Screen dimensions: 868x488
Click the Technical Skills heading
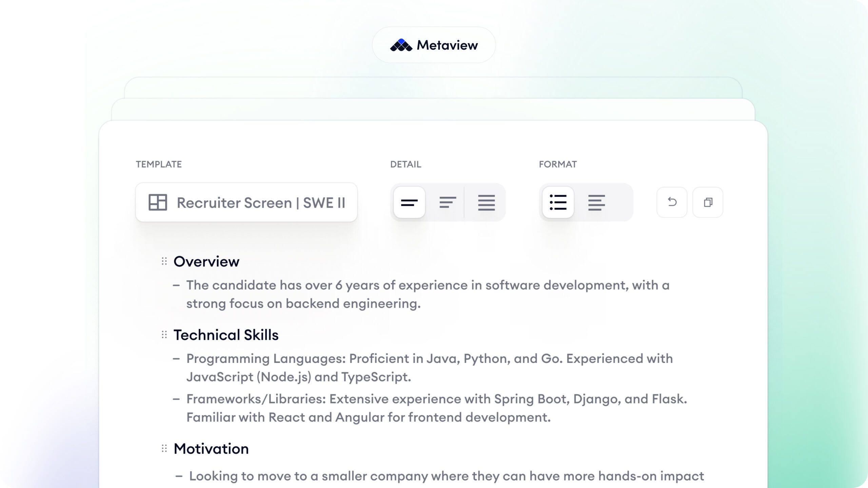point(226,335)
